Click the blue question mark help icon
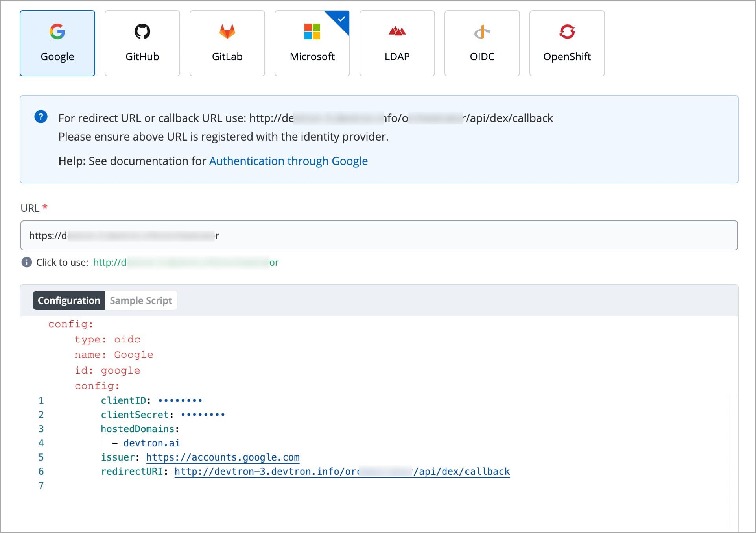 tap(41, 117)
